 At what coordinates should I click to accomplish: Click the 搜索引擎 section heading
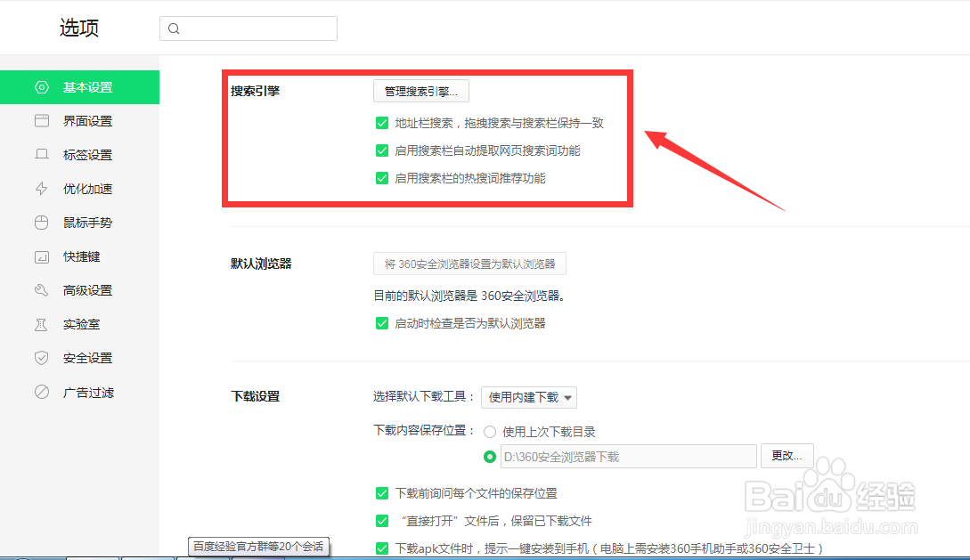point(255,91)
